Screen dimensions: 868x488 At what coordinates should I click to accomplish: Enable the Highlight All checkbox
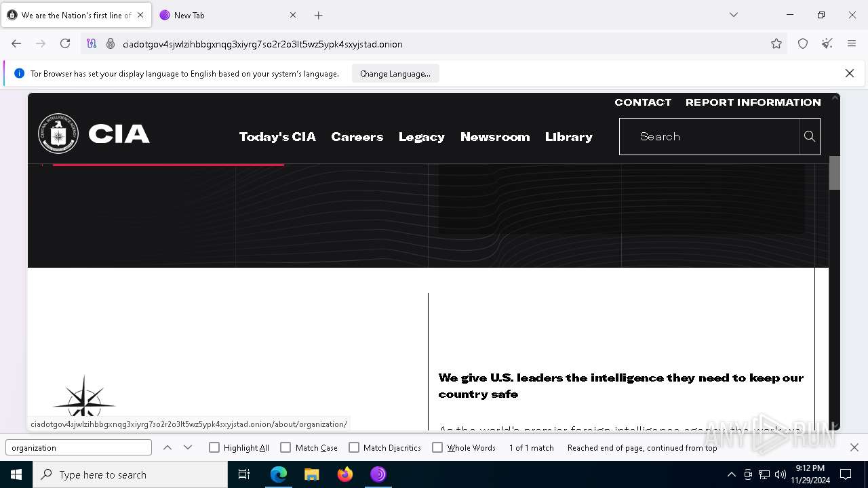(214, 447)
